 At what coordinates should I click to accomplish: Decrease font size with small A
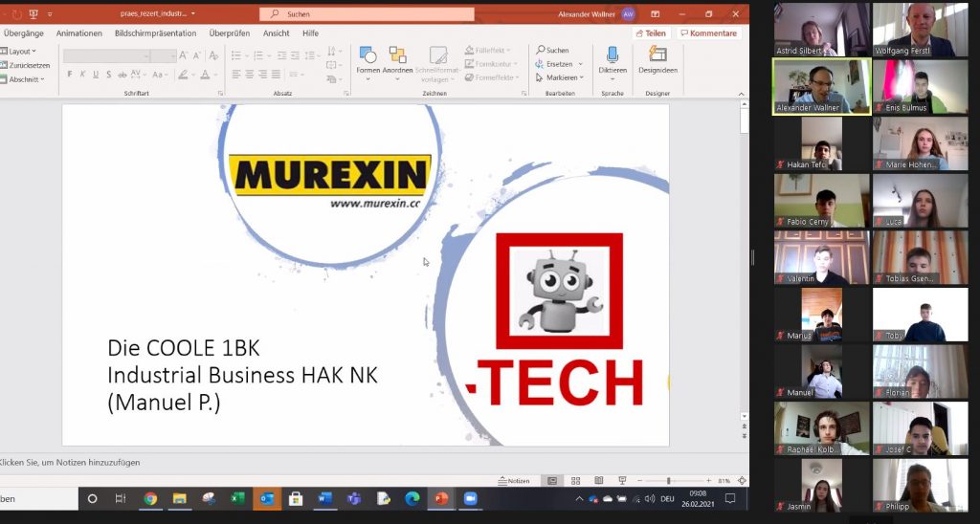point(196,55)
